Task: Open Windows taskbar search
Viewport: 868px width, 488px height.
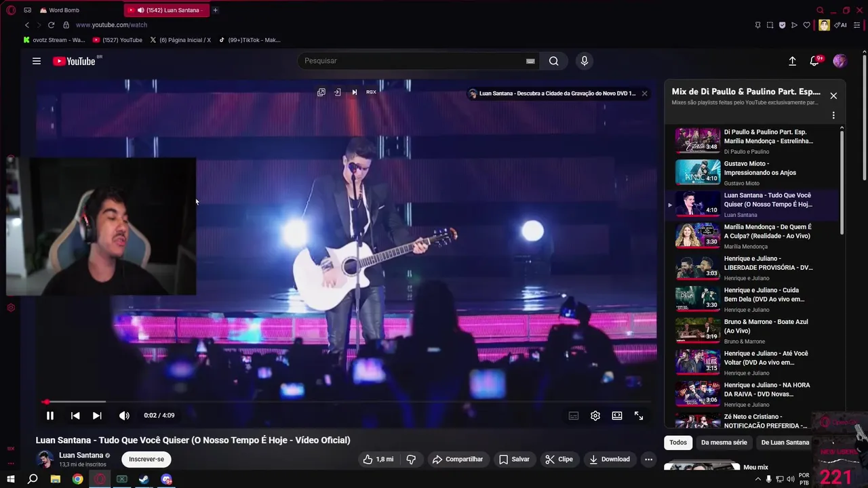Action: tap(33, 479)
